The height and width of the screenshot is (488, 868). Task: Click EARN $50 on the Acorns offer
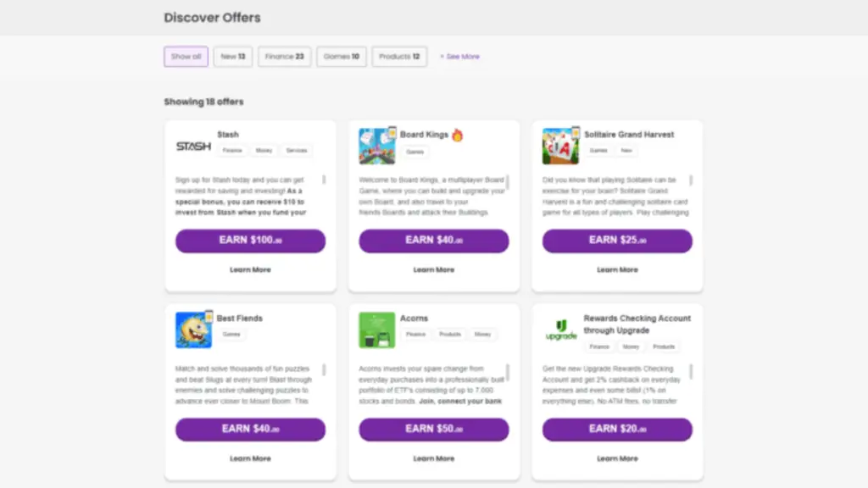434,430
